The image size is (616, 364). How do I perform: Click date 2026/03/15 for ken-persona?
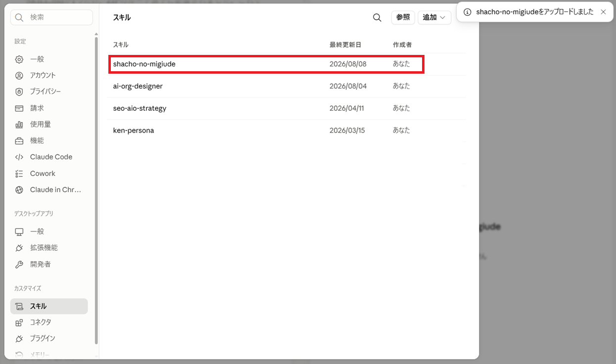tap(347, 131)
